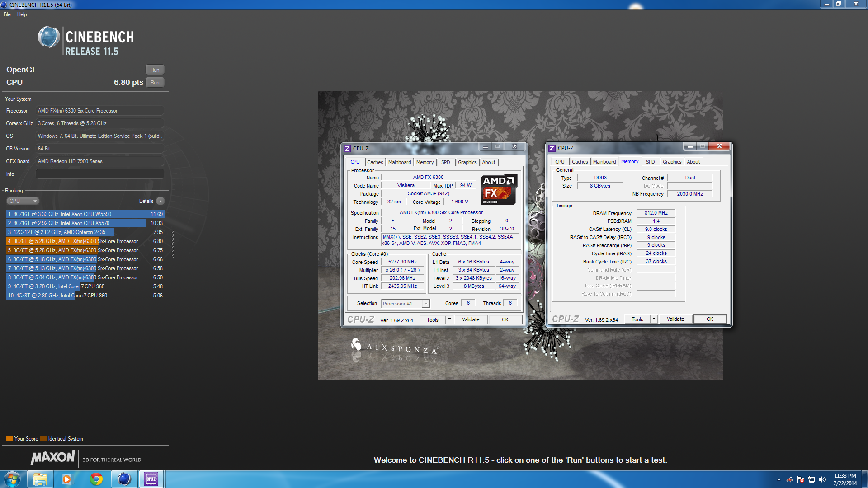
Task: Click the brown Identical System legend swatch
Action: tap(43, 439)
